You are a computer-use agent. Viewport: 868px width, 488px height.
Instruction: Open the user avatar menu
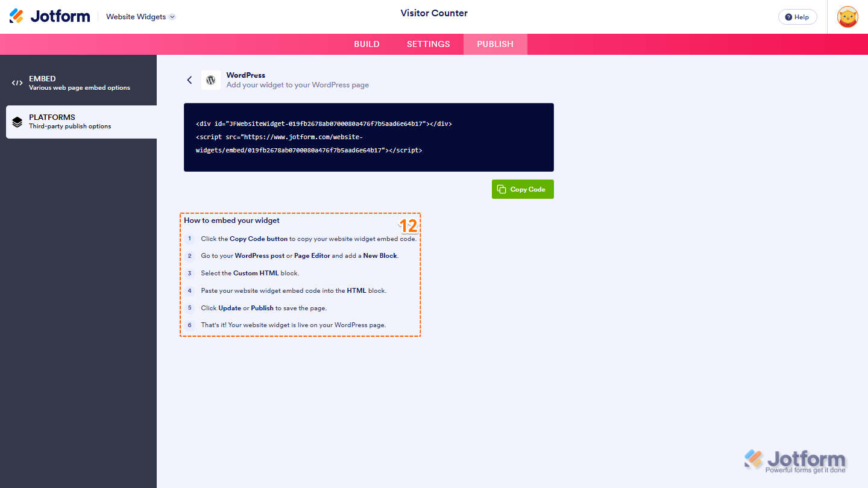pyautogui.click(x=848, y=17)
